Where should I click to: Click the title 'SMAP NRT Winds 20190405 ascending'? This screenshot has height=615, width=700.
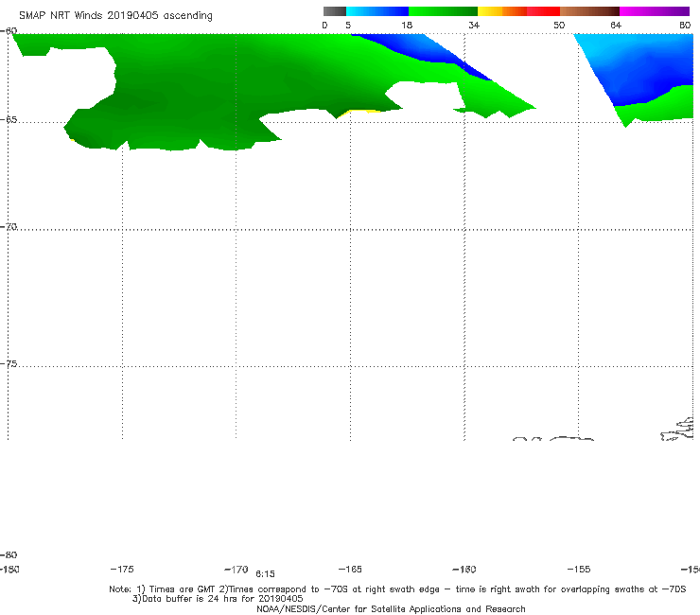115,15
